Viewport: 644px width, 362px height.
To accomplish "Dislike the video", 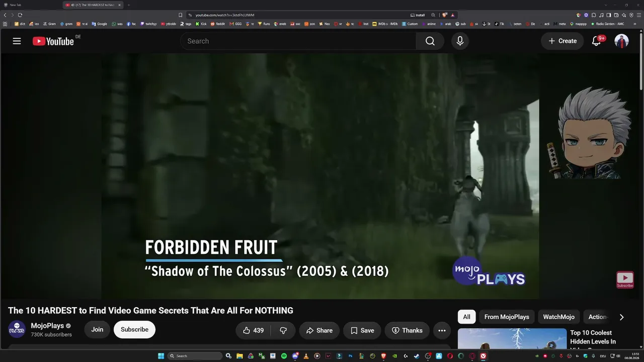I will [283, 330].
